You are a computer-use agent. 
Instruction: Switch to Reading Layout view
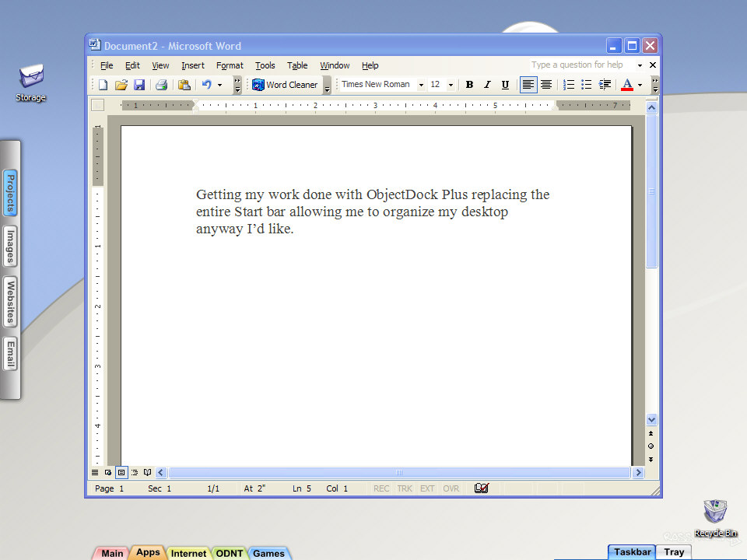coord(148,472)
